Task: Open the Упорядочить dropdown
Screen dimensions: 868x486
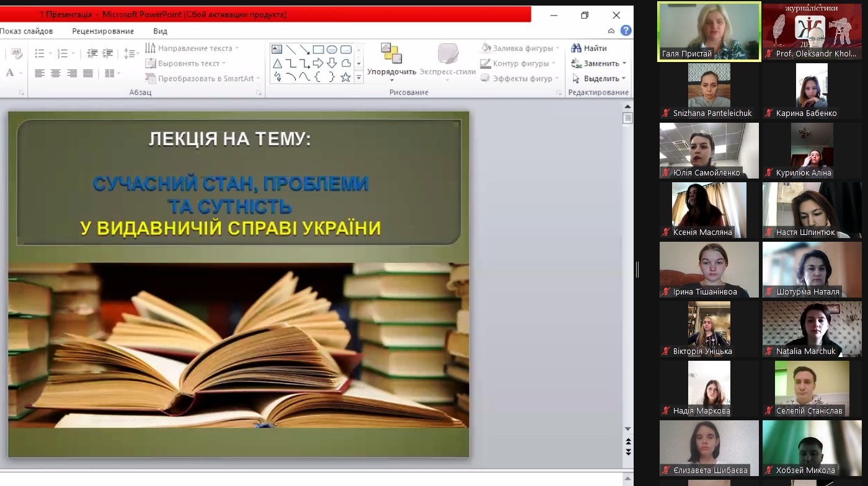Action: 391,63
